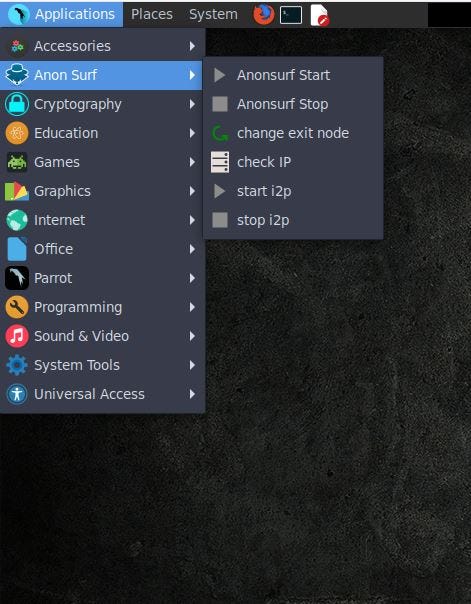This screenshot has height=604, width=471.
Task: Click the Cryptography padlock icon
Action: (17, 104)
